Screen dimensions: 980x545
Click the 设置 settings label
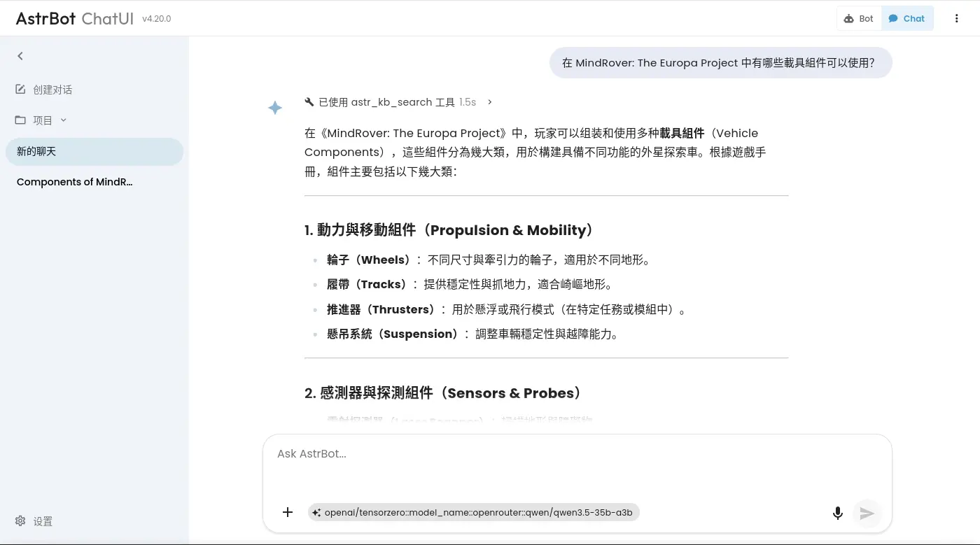(43, 521)
